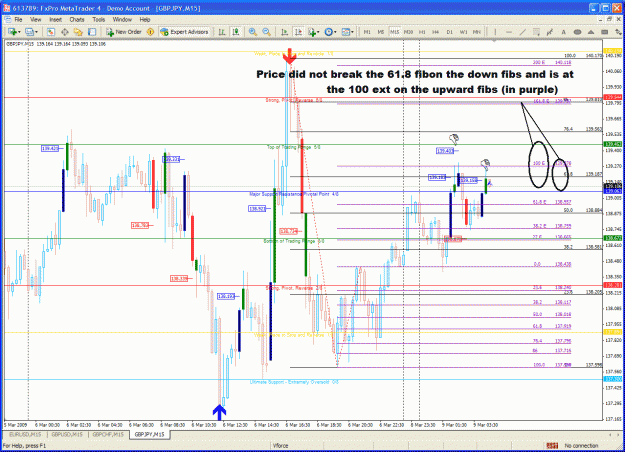
Task: Open the View menu
Action: (35, 19)
